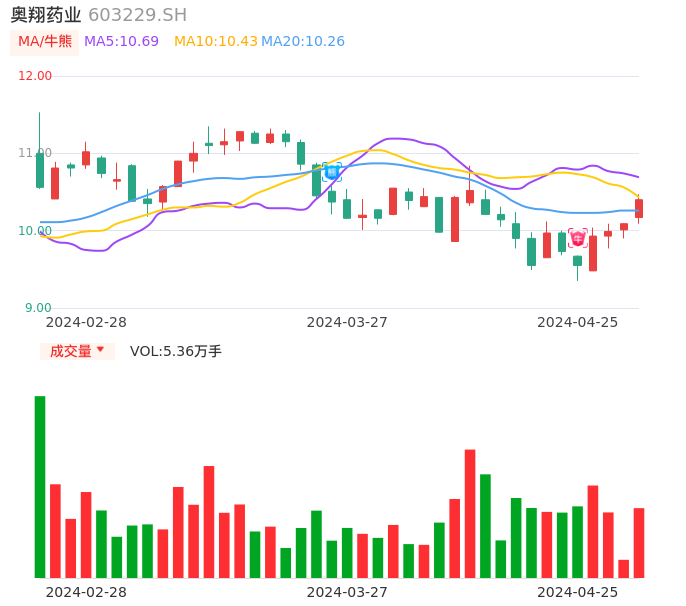This screenshot has height=606, width=686.
Task: Click the stock code 603229.SH
Action: [137, 15]
